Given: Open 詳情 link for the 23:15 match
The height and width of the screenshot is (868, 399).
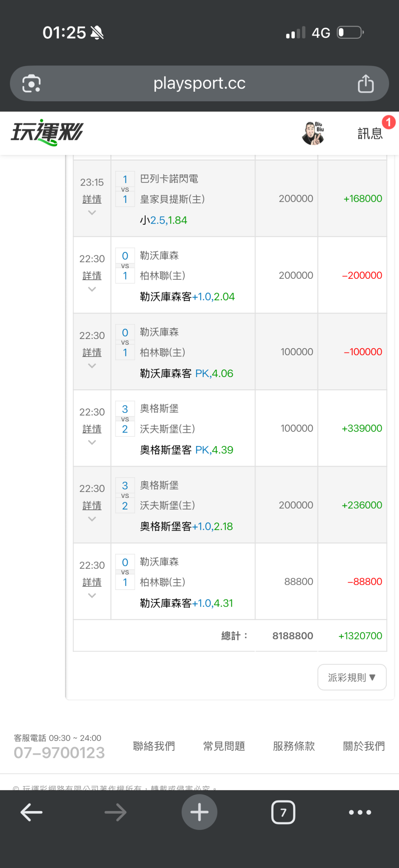Looking at the screenshot, I should (x=92, y=199).
